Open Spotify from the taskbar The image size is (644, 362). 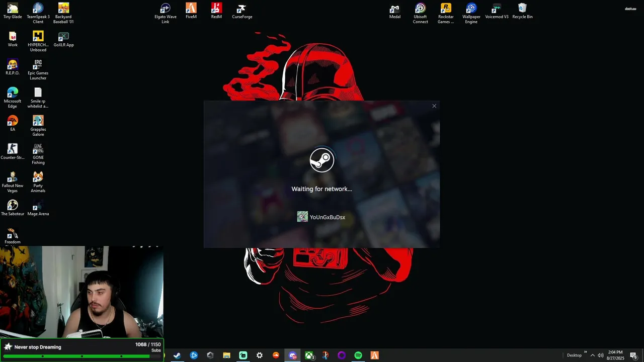click(x=358, y=355)
